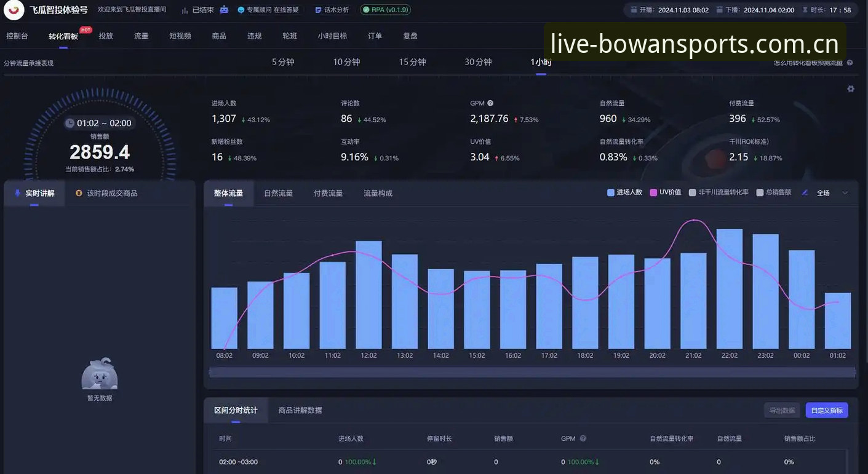Click the hourglass icon next to 时长

805,10
